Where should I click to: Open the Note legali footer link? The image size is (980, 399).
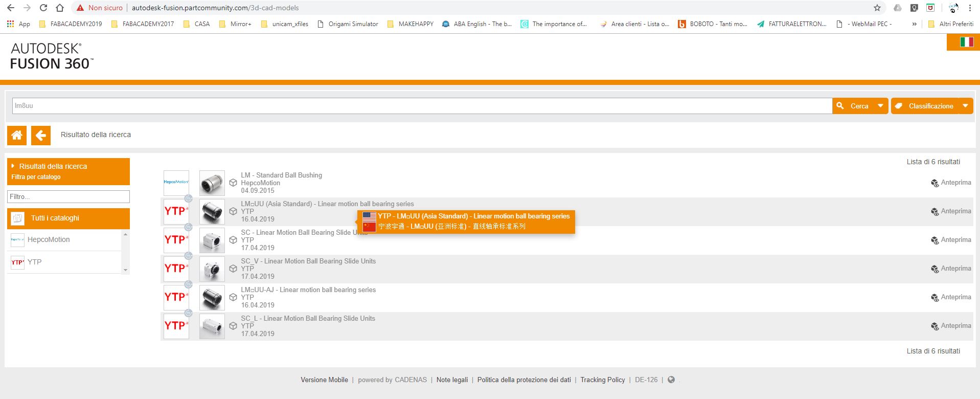pyautogui.click(x=452, y=380)
